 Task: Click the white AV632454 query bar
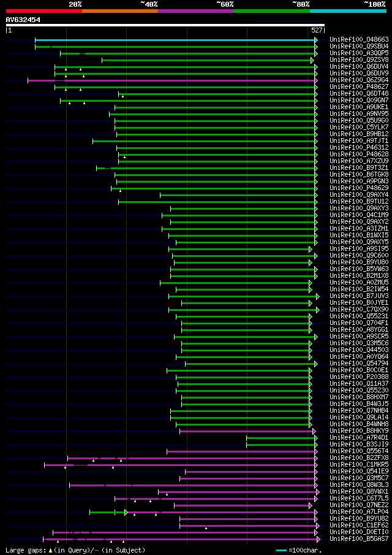(165, 25)
